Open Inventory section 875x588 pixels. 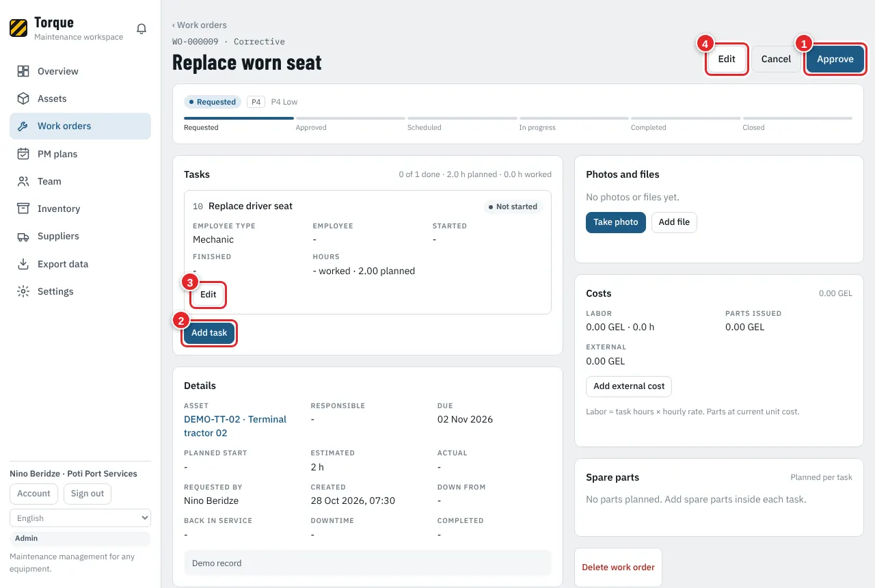80,209
